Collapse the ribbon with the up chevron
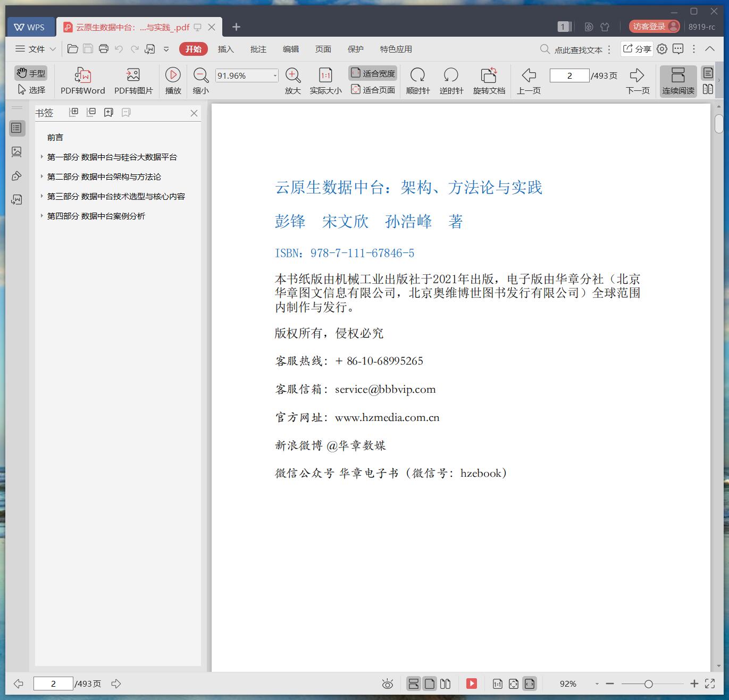The width and height of the screenshot is (729, 700). point(710,49)
